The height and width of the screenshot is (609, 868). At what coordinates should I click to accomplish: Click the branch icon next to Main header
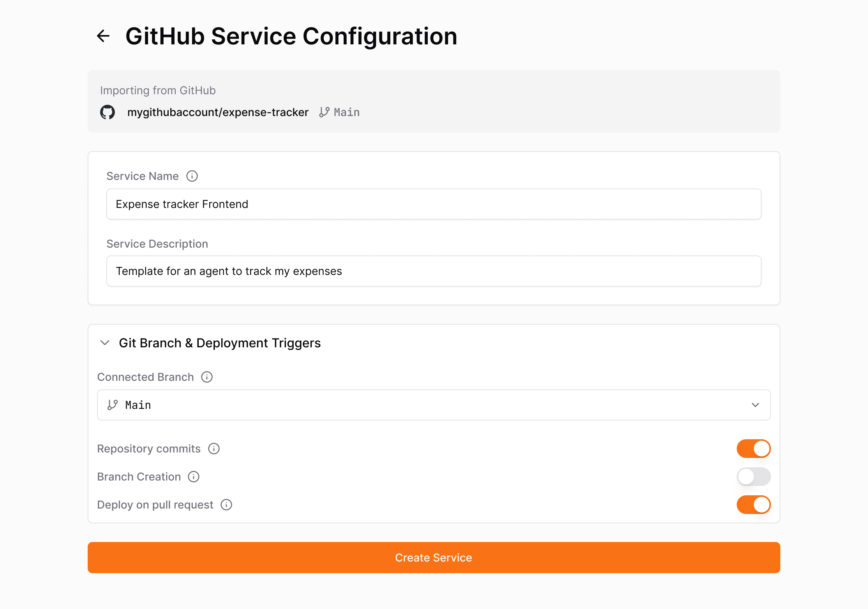click(x=324, y=112)
